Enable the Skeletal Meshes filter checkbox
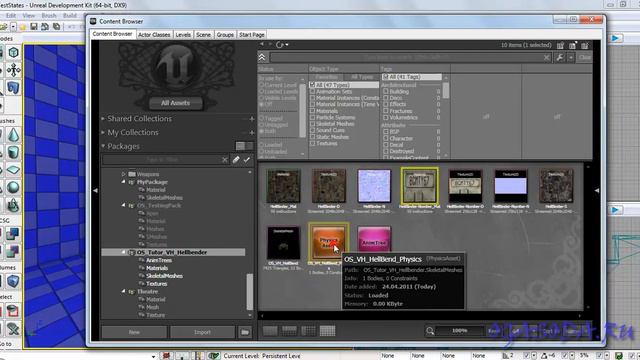Viewport: 640px width, 360px height. pos(312,124)
